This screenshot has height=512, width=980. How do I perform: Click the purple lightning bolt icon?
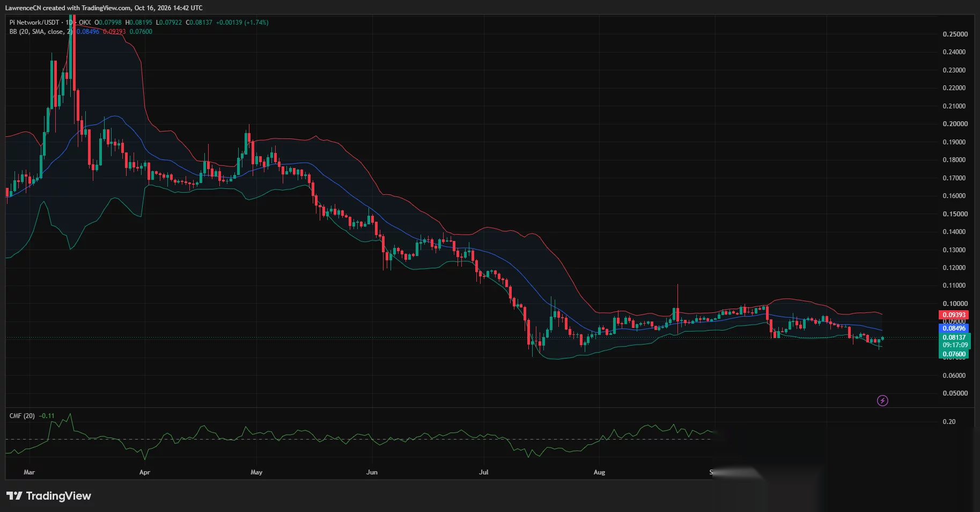(x=882, y=400)
